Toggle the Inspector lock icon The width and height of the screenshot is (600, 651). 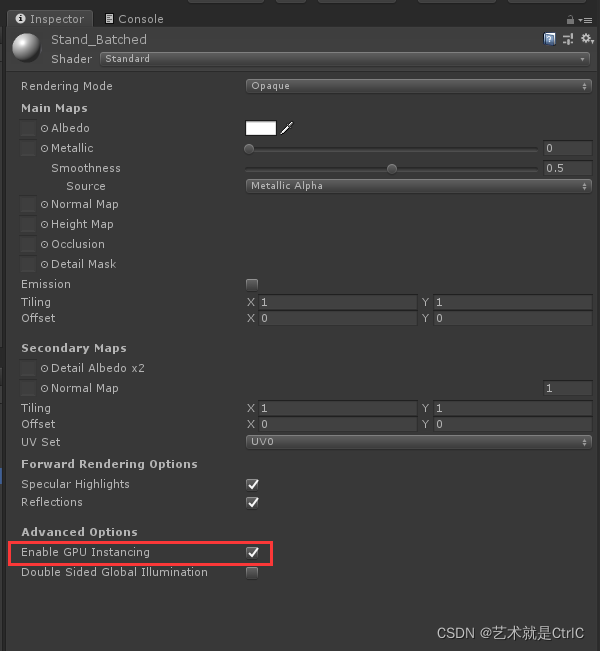570,20
